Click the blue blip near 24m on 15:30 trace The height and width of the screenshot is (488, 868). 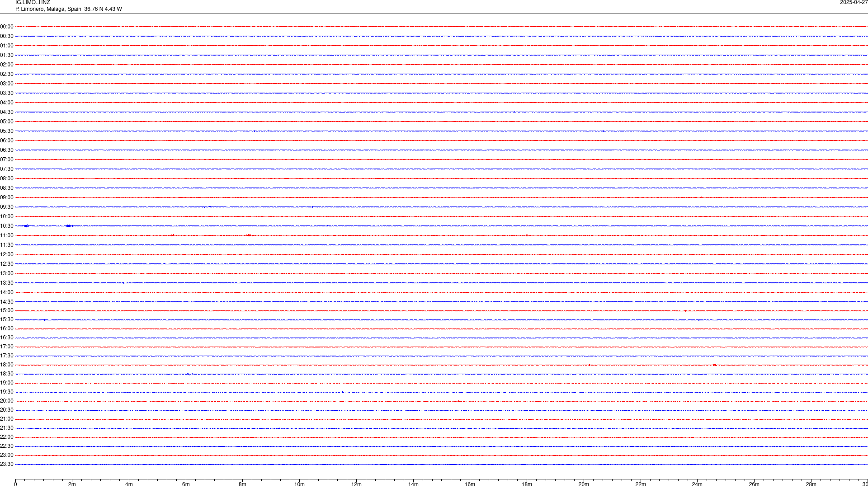click(x=699, y=320)
